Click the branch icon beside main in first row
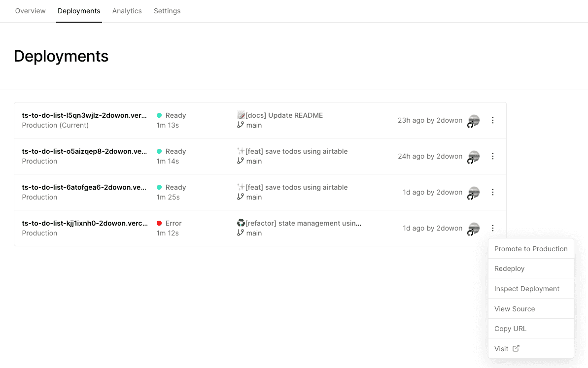The height and width of the screenshot is (368, 588). point(241,125)
